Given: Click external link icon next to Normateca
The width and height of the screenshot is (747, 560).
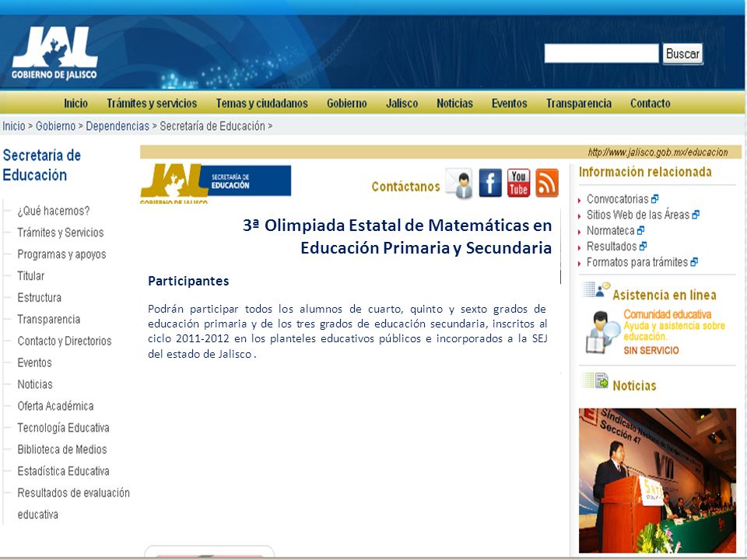Looking at the screenshot, I should 640,230.
